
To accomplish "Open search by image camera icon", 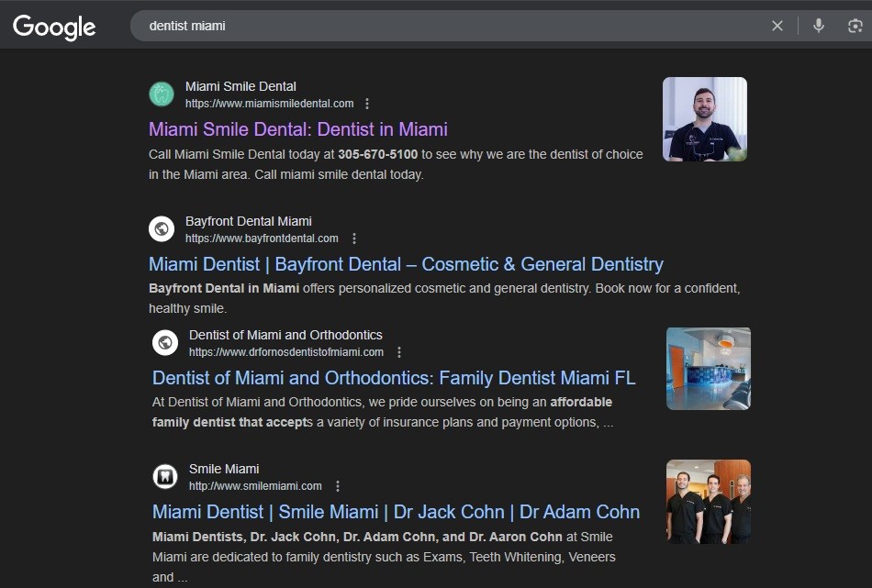I will 855,26.
